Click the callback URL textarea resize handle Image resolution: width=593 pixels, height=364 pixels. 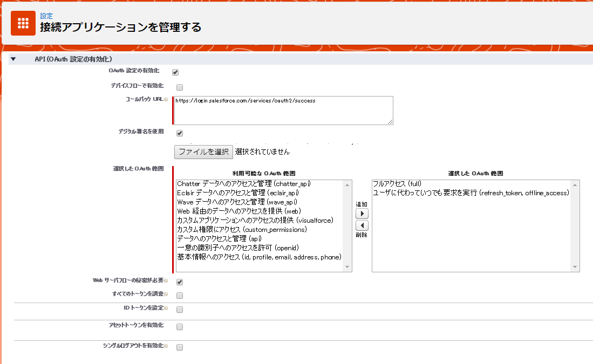390,122
